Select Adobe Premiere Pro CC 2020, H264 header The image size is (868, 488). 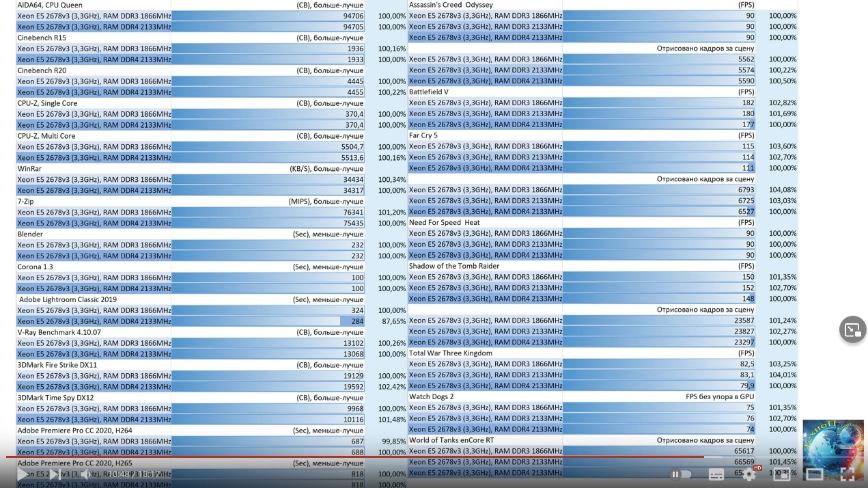pos(74,431)
